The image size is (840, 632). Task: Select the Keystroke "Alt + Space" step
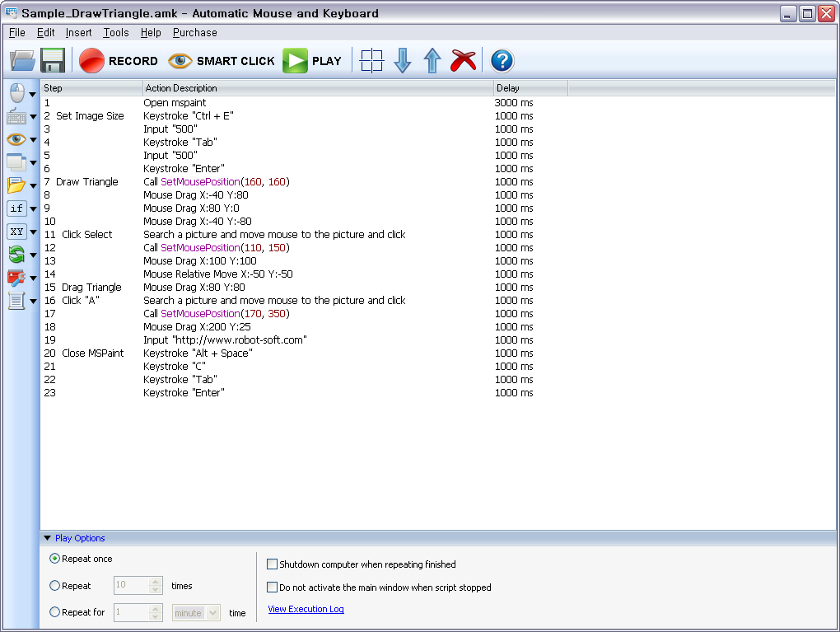[x=437, y=353]
